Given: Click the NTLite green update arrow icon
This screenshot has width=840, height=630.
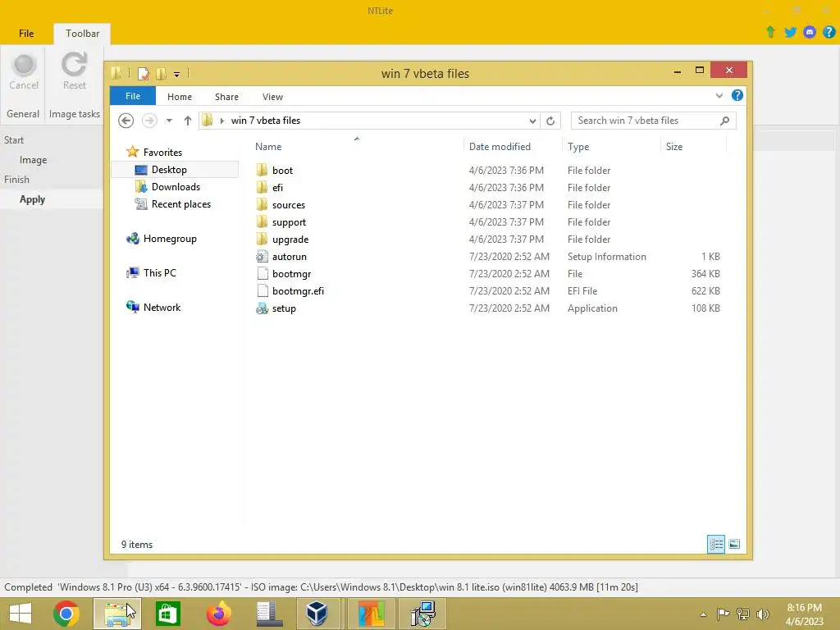Looking at the screenshot, I should (x=770, y=32).
